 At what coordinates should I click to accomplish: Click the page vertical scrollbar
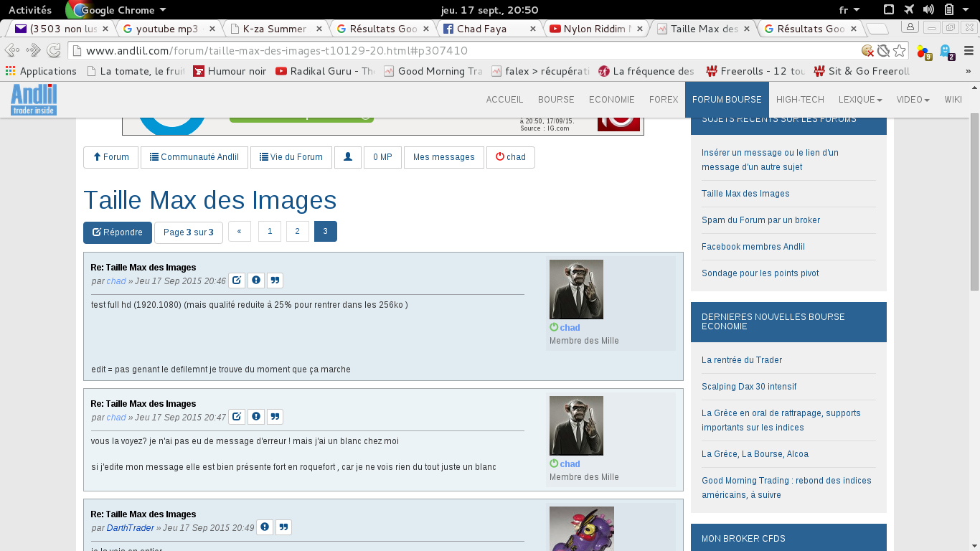point(974,201)
